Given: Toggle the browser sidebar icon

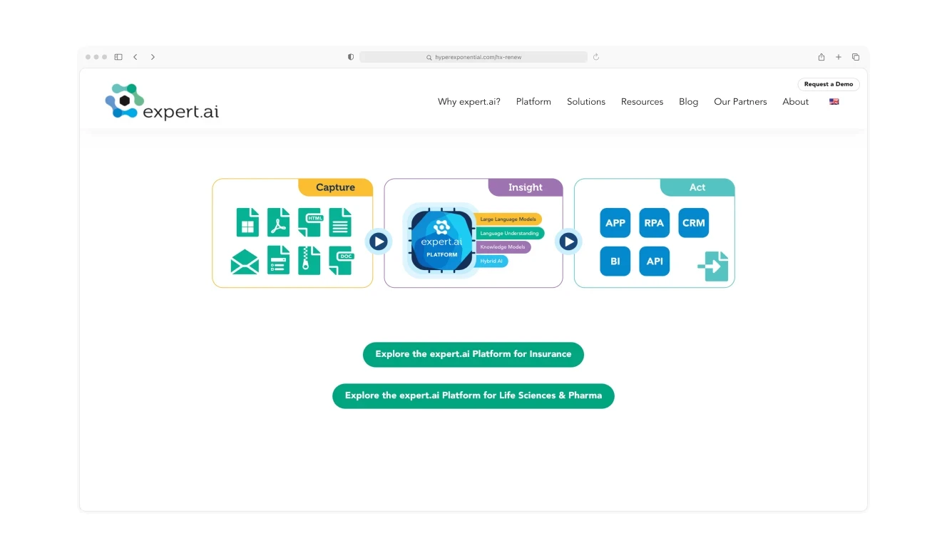Looking at the screenshot, I should click(118, 57).
